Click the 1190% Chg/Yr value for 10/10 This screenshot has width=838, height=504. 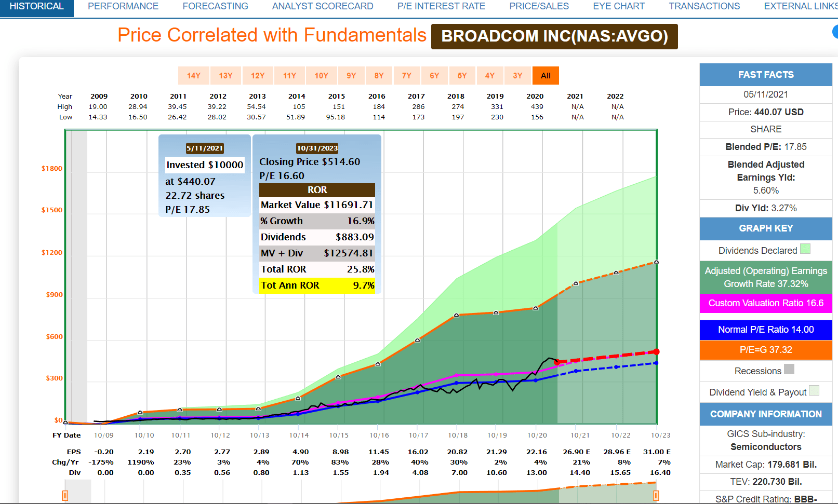[x=141, y=462]
